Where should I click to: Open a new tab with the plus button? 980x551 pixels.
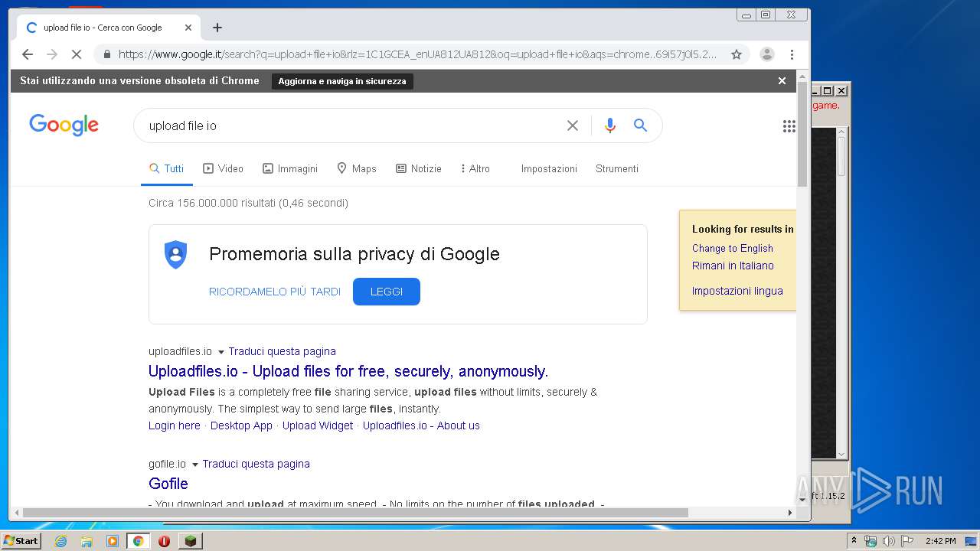click(x=217, y=28)
